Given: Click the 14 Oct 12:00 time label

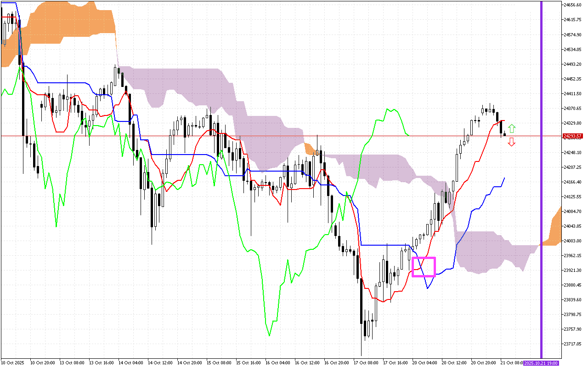Looking at the screenshot, I should click(160, 363).
